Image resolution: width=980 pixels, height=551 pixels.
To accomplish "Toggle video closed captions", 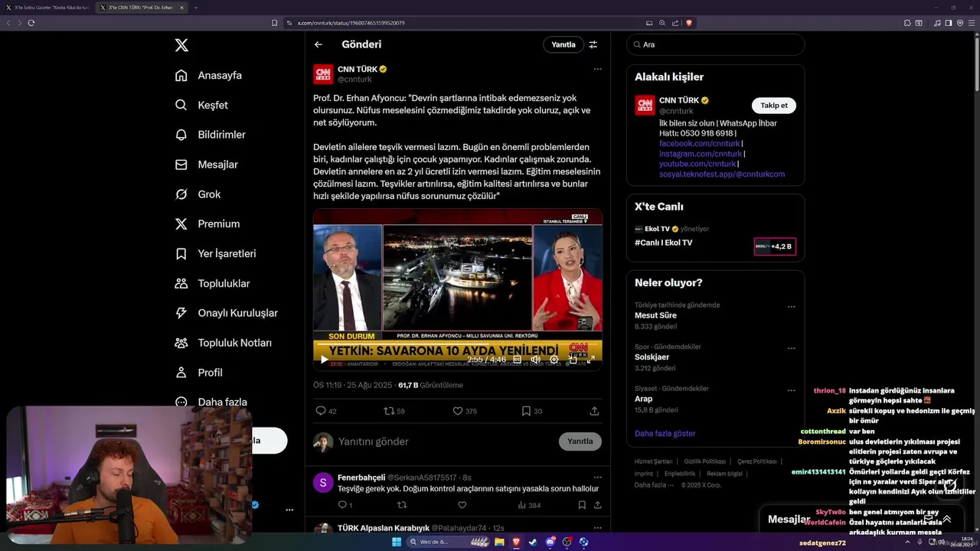I will (x=517, y=360).
